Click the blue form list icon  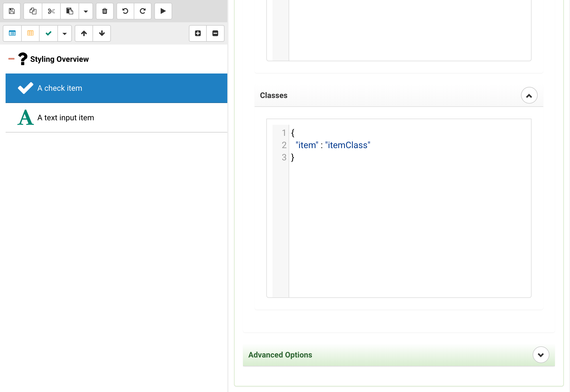(12, 33)
